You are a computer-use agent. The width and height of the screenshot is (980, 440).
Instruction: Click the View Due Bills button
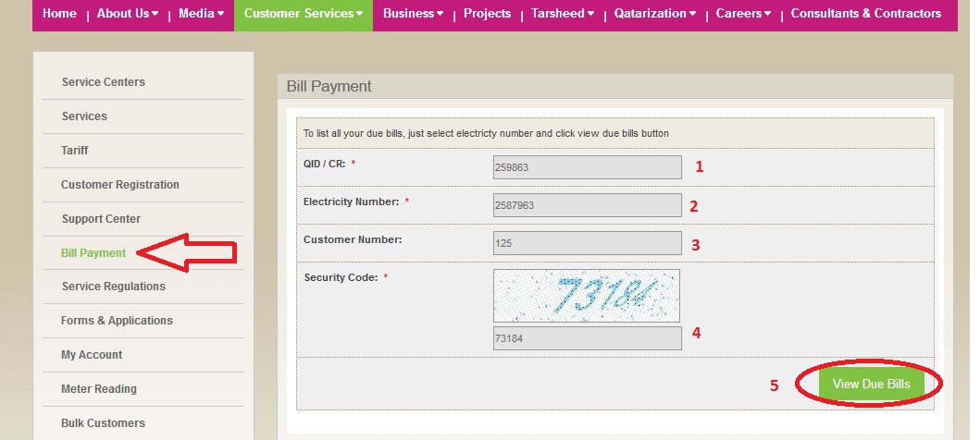click(x=871, y=385)
